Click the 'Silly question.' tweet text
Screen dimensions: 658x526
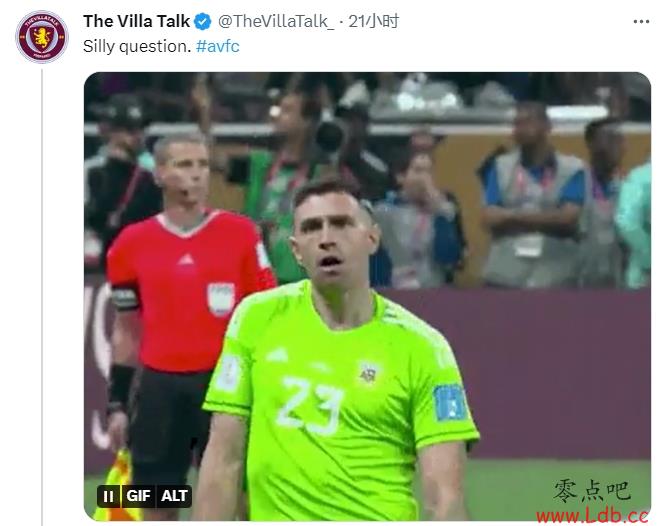pyautogui.click(x=137, y=46)
